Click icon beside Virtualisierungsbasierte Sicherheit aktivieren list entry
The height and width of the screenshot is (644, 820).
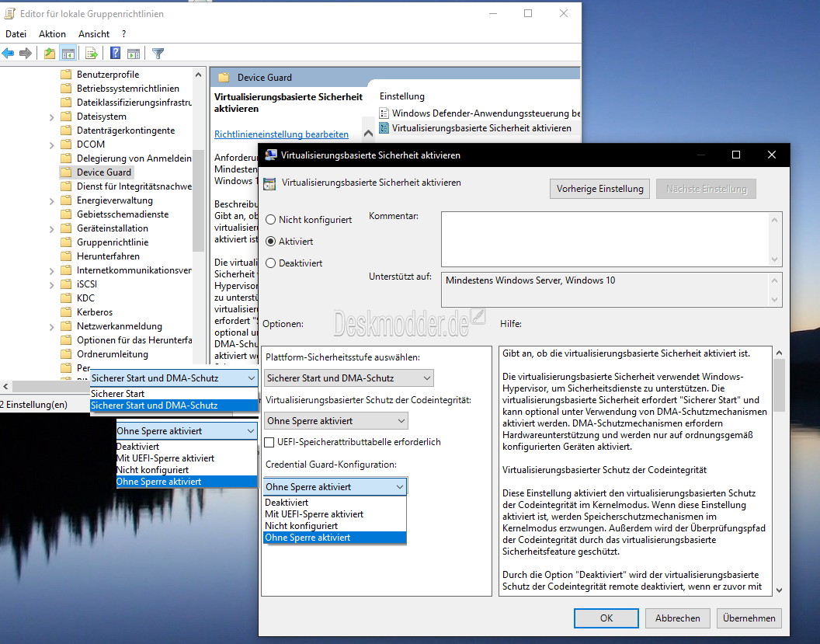pos(384,127)
